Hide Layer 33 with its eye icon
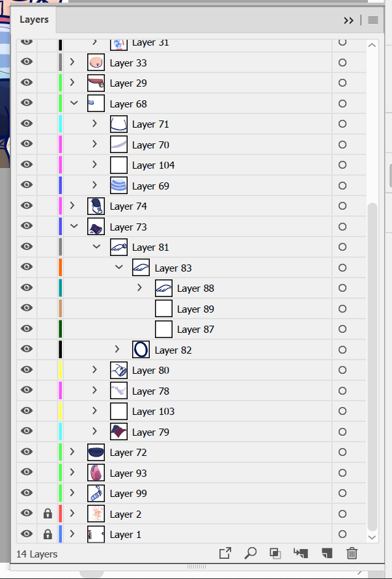The height and width of the screenshot is (579, 392). pyautogui.click(x=27, y=63)
